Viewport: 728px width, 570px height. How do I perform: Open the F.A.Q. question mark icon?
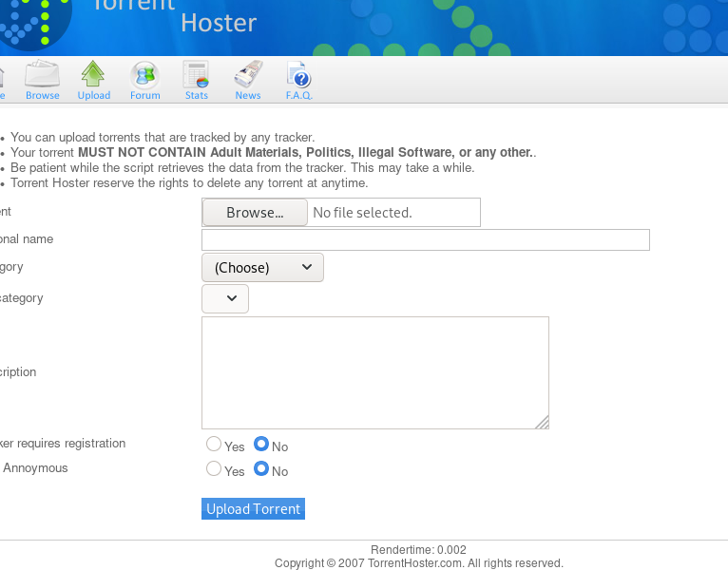pos(299,74)
